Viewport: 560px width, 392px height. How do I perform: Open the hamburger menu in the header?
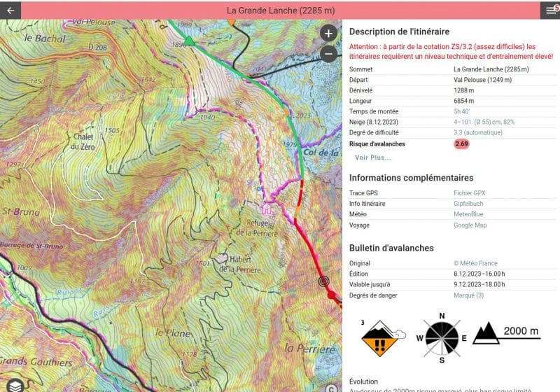pos(550,10)
